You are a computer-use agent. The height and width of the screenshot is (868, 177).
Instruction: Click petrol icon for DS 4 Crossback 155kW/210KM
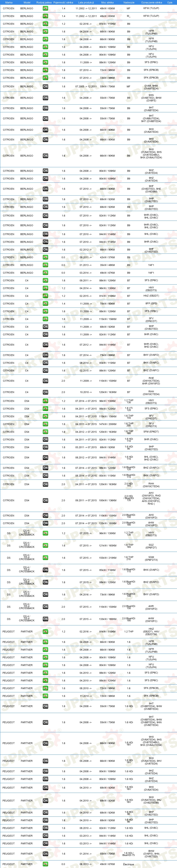[x=45, y=558]
